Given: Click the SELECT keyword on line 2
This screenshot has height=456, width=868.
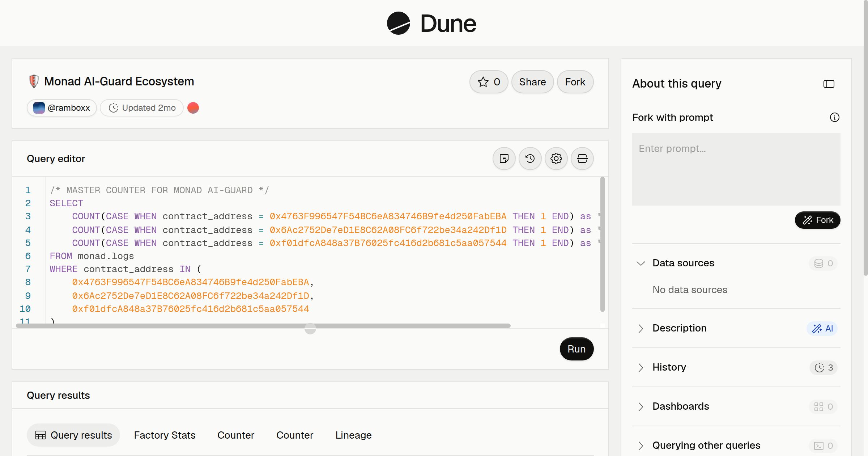Looking at the screenshot, I should click(67, 203).
